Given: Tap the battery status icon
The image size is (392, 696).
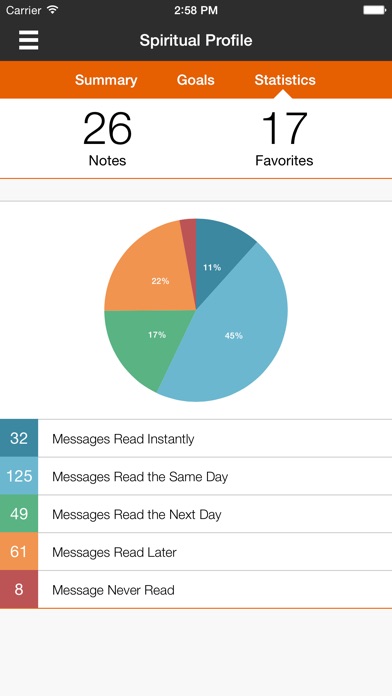Looking at the screenshot, I should pos(374,10).
